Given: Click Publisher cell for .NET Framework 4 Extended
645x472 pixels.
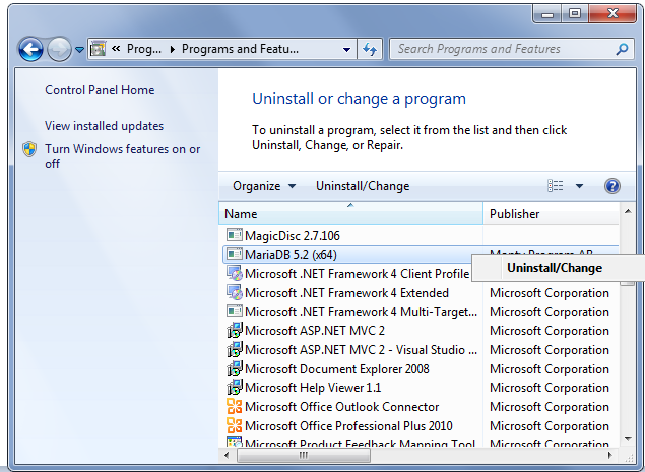Looking at the screenshot, I should tap(549, 293).
